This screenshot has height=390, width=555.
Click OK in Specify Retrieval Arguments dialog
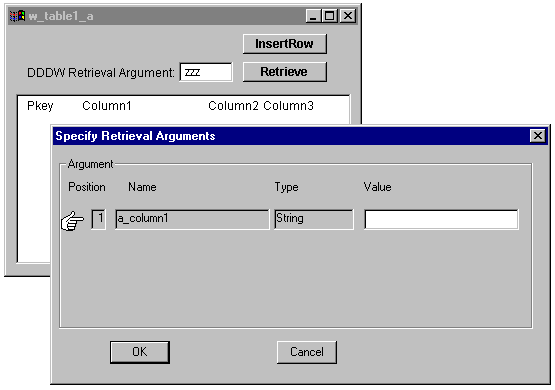tap(140, 352)
